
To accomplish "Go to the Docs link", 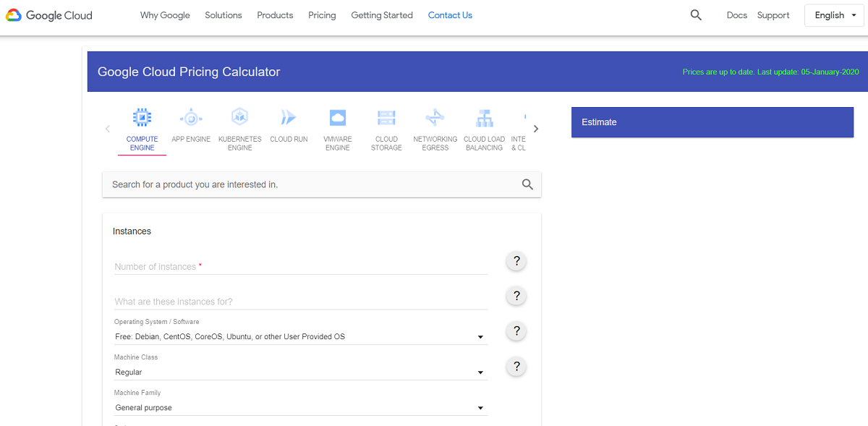I will pyautogui.click(x=737, y=15).
